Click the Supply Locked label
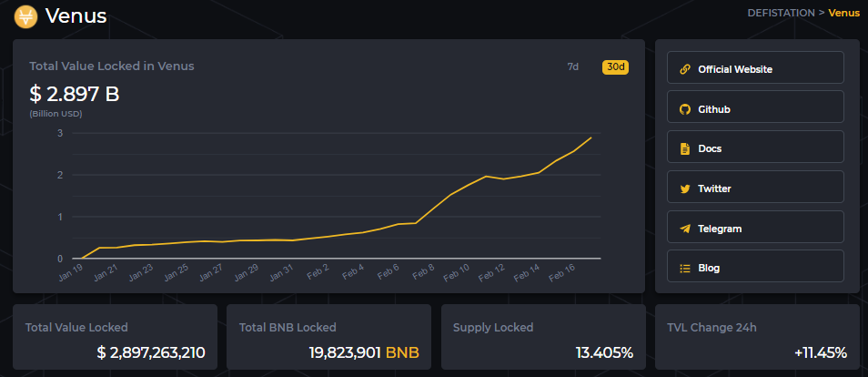The image size is (868, 377). 492,328
